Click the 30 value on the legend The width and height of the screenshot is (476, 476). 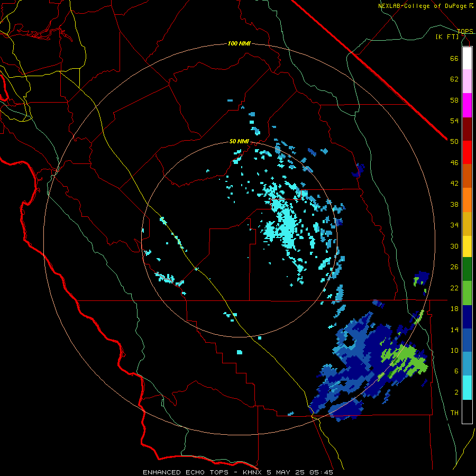(x=454, y=246)
